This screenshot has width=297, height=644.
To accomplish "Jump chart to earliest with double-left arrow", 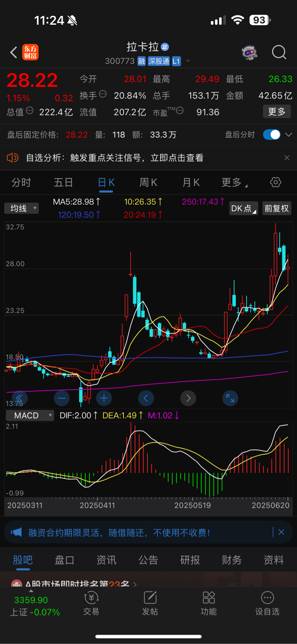I will pos(19,398).
